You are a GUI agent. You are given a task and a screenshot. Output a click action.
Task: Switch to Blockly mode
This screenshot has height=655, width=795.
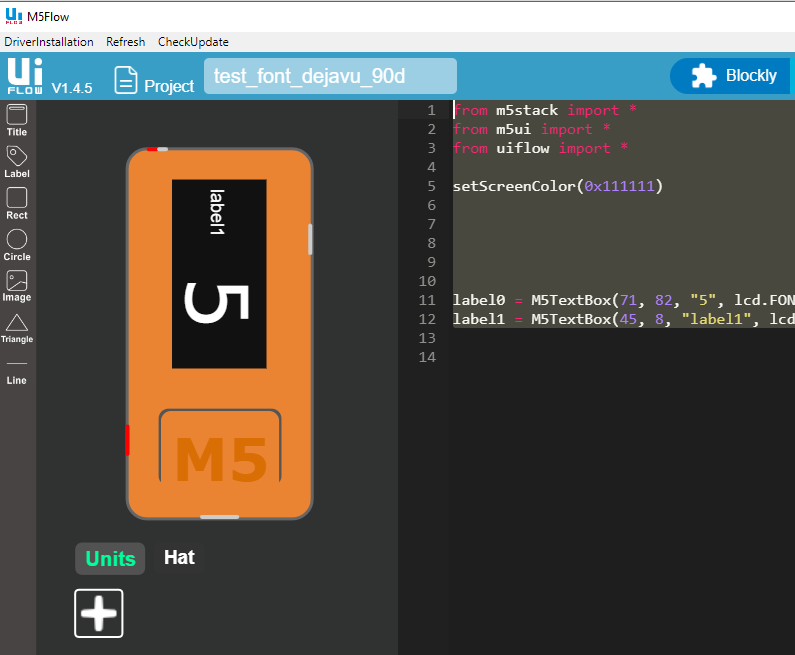click(733, 76)
